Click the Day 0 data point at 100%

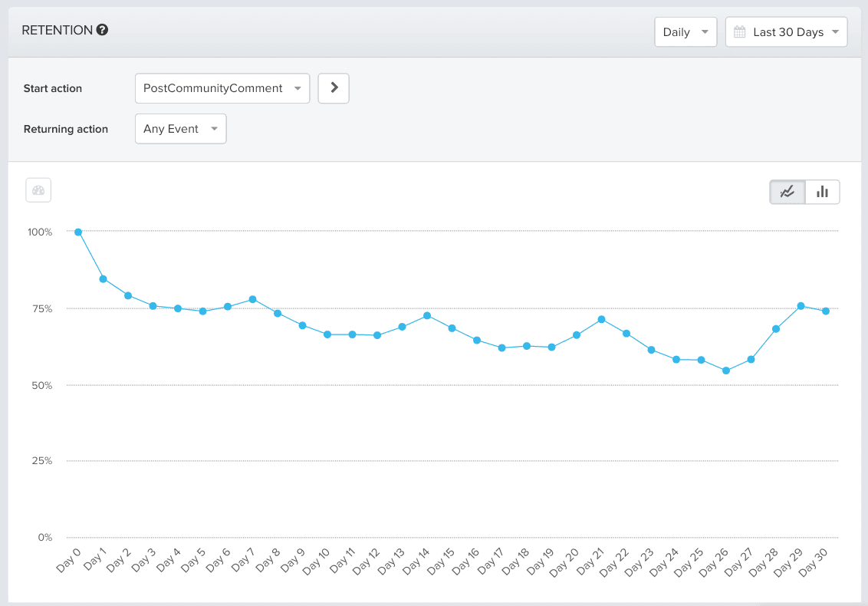pyautogui.click(x=78, y=232)
